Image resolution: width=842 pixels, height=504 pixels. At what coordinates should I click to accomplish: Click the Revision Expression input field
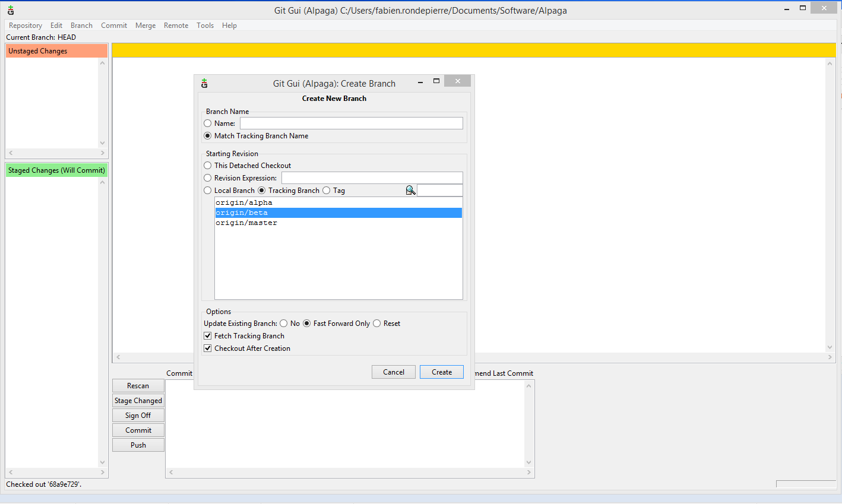372,178
